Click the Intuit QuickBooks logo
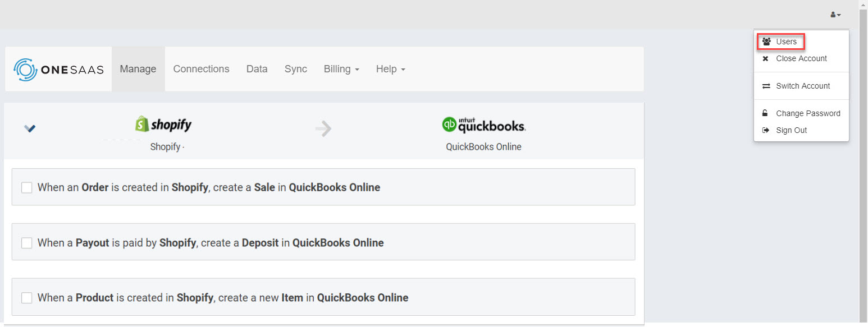Screen dimensions: 868x327 (484, 124)
